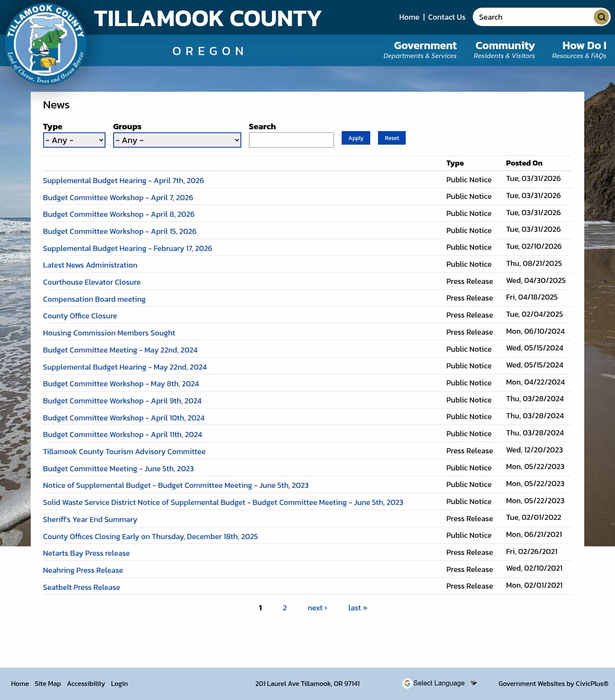Open Tillamook County Tourism Advisory Committee

pos(124,452)
